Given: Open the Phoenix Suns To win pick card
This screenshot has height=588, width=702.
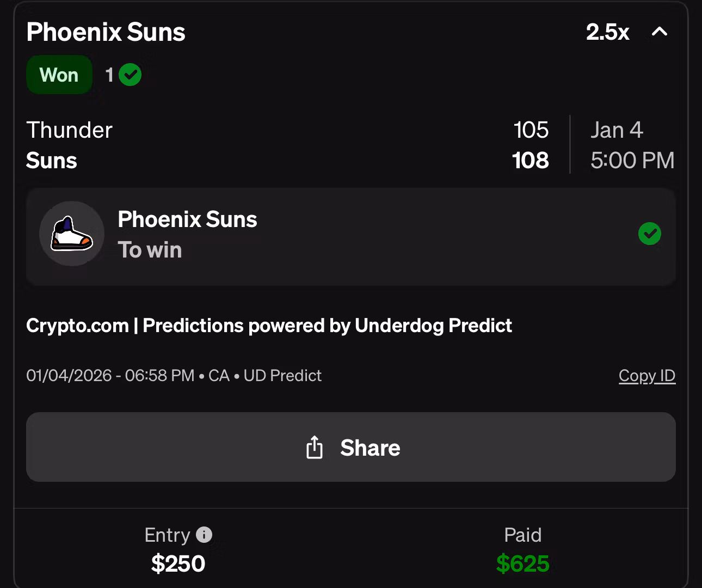Looking at the screenshot, I should pos(350,236).
